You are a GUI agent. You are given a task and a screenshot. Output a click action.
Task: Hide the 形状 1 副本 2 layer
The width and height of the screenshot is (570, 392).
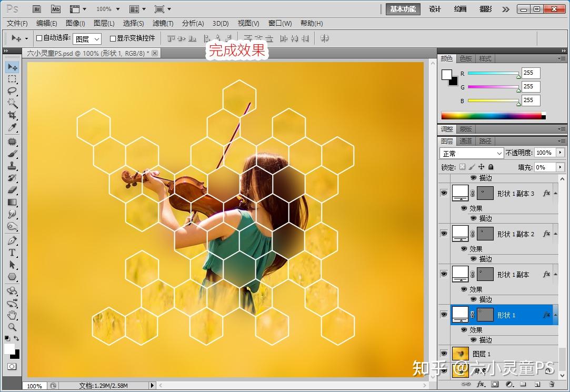point(444,233)
